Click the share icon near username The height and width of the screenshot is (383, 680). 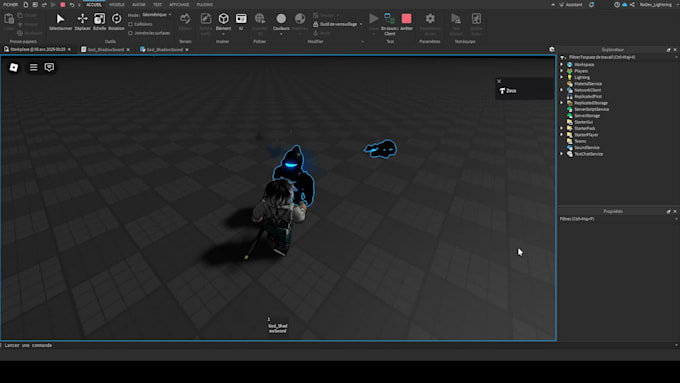pos(632,4)
